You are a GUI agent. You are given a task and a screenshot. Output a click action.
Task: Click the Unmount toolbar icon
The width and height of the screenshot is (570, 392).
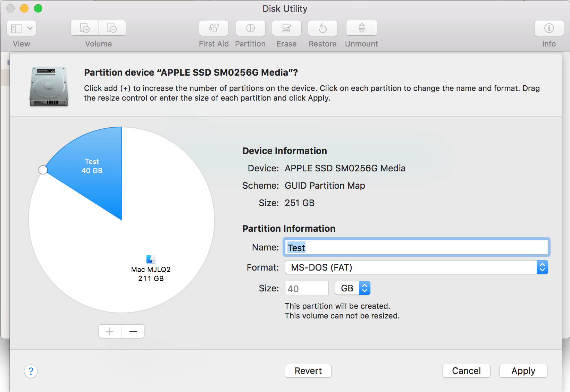[x=362, y=28]
